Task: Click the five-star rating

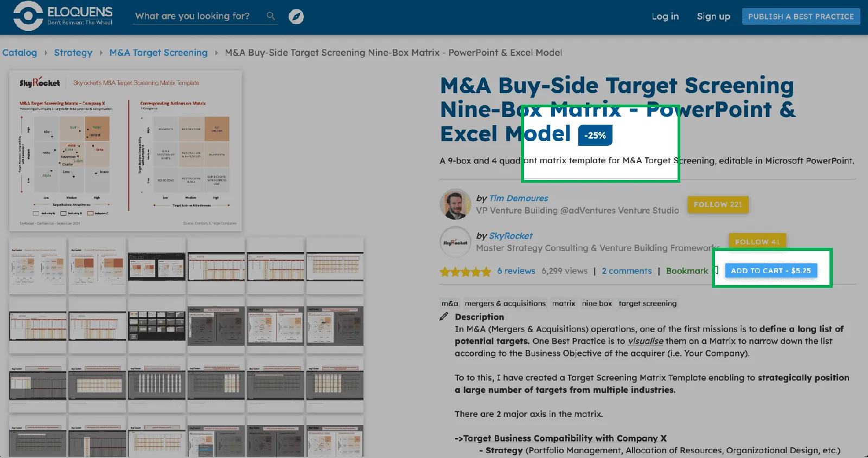Action: coord(465,272)
